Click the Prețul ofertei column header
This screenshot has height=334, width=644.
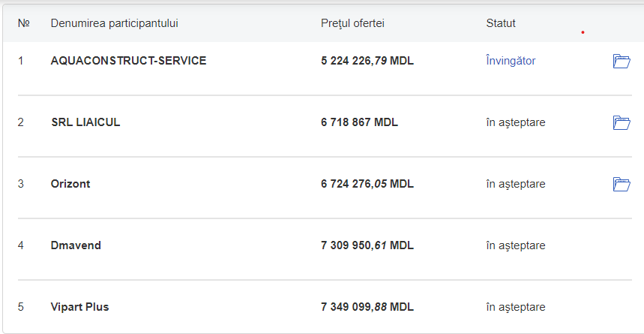tap(352, 23)
